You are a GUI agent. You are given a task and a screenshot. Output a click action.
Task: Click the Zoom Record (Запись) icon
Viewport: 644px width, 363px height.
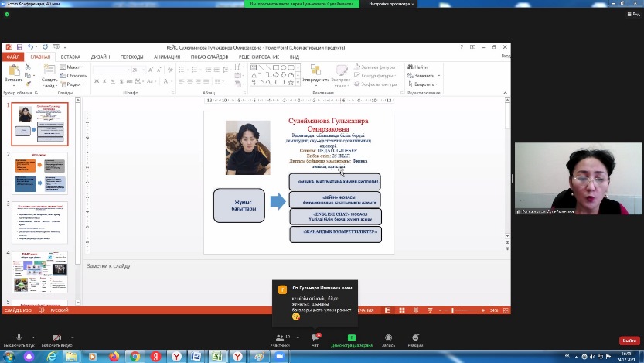(387, 337)
